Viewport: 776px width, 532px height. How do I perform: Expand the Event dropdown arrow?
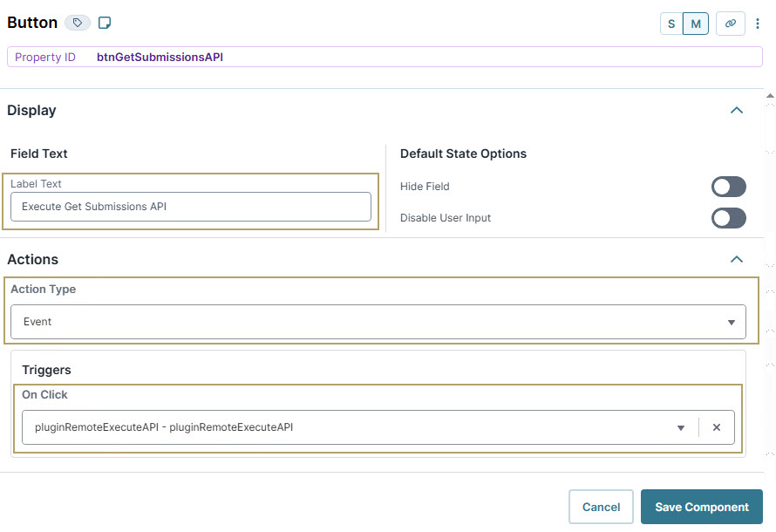tap(732, 322)
